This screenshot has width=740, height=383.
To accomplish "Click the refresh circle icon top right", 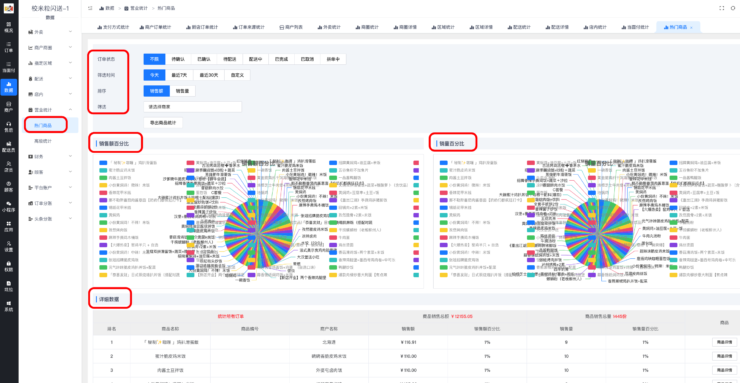I will (x=733, y=8).
